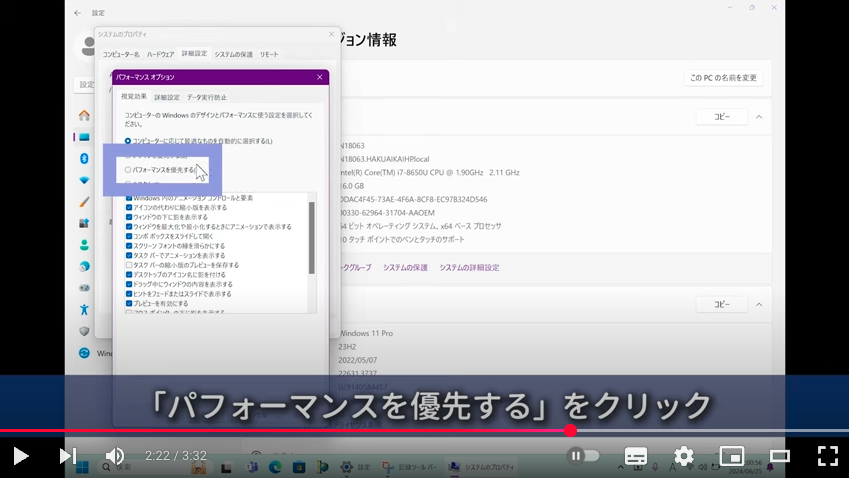Image resolution: width=849 pixels, height=478 pixels.
Task: Switch to ハードウェア tab
Action: click(160, 55)
